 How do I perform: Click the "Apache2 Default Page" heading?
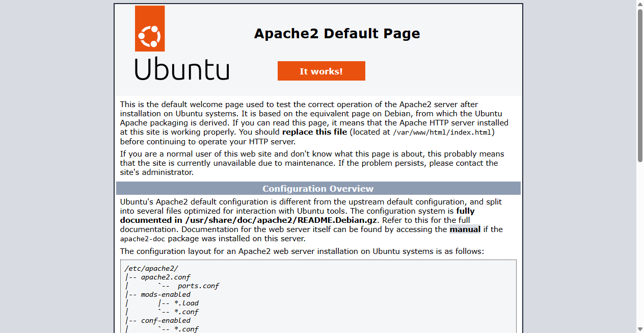point(337,34)
